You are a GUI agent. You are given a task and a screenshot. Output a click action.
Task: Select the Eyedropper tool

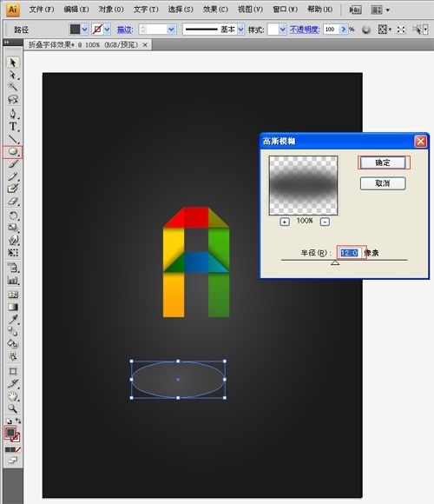tap(12, 319)
